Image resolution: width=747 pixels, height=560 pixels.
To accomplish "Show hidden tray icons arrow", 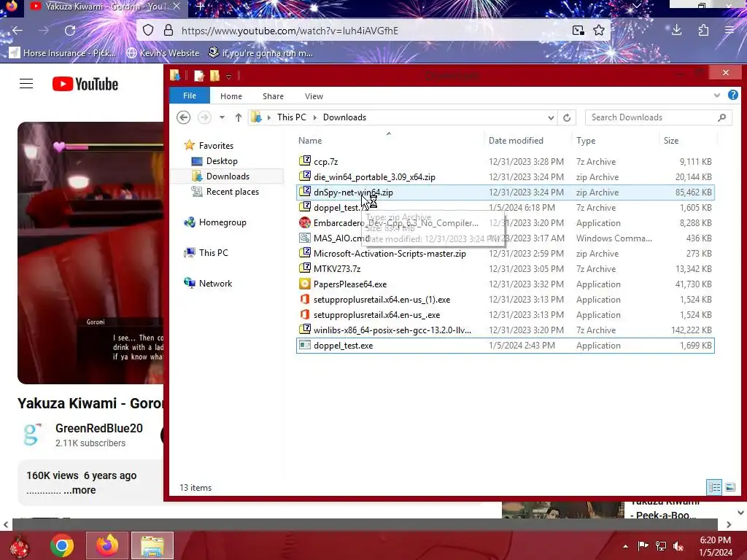I will coord(625,546).
